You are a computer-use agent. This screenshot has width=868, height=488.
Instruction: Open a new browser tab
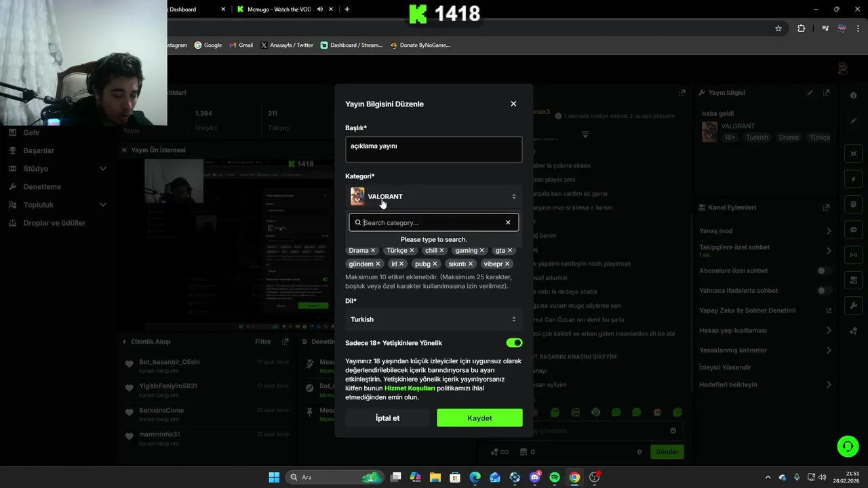pos(347,9)
